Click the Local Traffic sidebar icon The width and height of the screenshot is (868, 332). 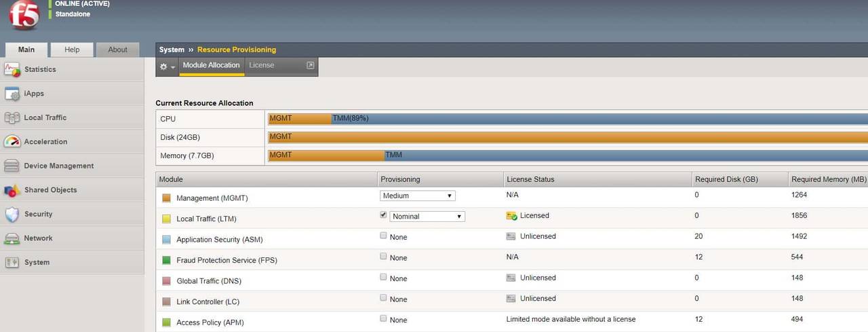12,117
